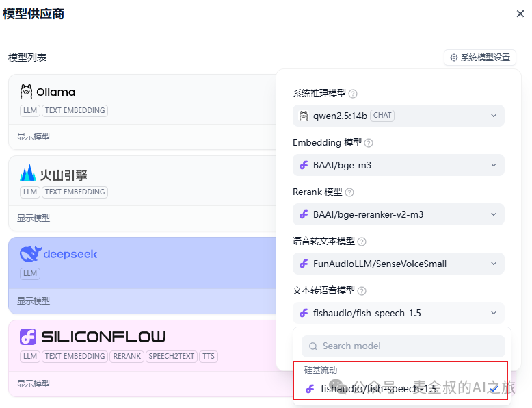Click the SiliconFlow icon in 文本转语音 selector
This screenshot has width=532, height=408.
(x=304, y=313)
